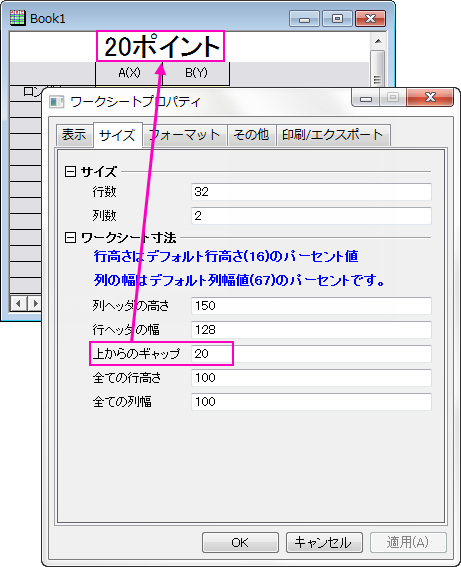
Task: Open the フォーマット tab
Action: [x=184, y=135]
